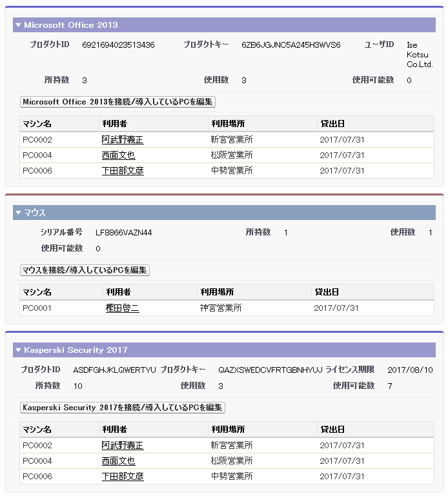Open user 下田部文彦 in the Kasperski Security table
The width and height of the screenshot is (448, 496).
click(x=123, y=477)
